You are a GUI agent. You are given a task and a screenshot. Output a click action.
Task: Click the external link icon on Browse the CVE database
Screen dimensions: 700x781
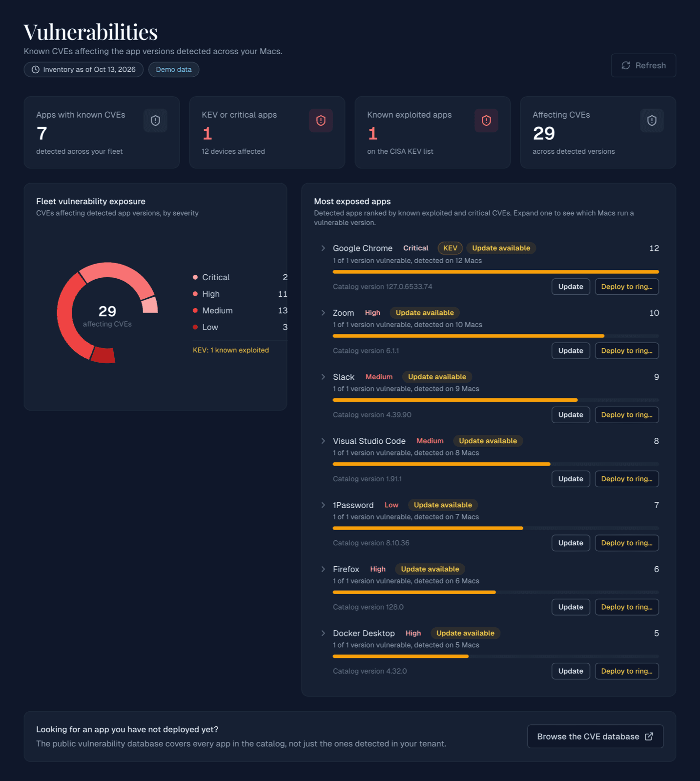[x=649, y=737]
